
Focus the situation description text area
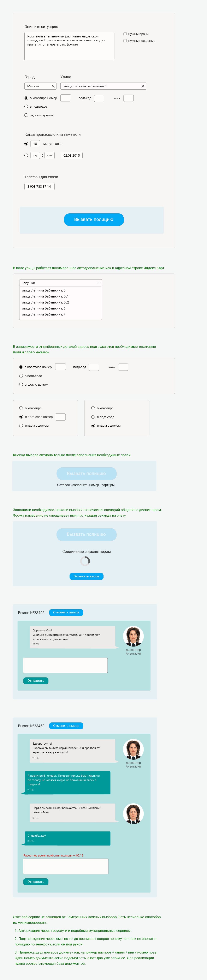pos(69,46)
